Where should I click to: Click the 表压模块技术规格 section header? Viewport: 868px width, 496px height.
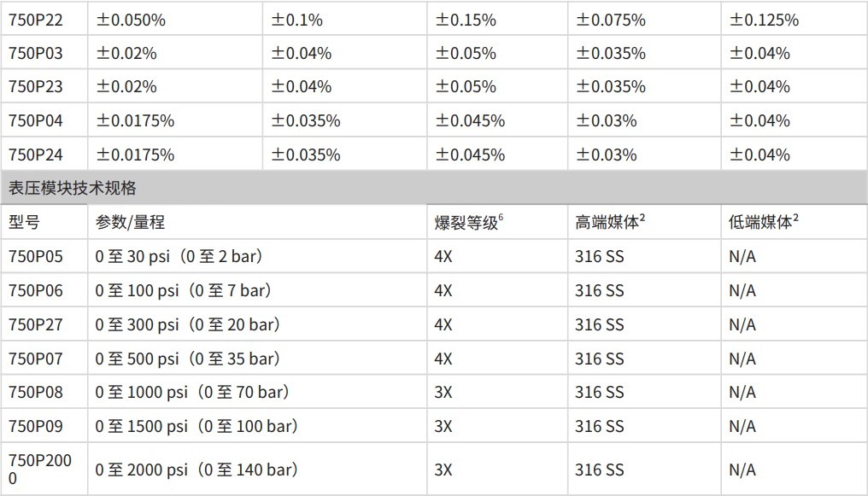[73, 188]
